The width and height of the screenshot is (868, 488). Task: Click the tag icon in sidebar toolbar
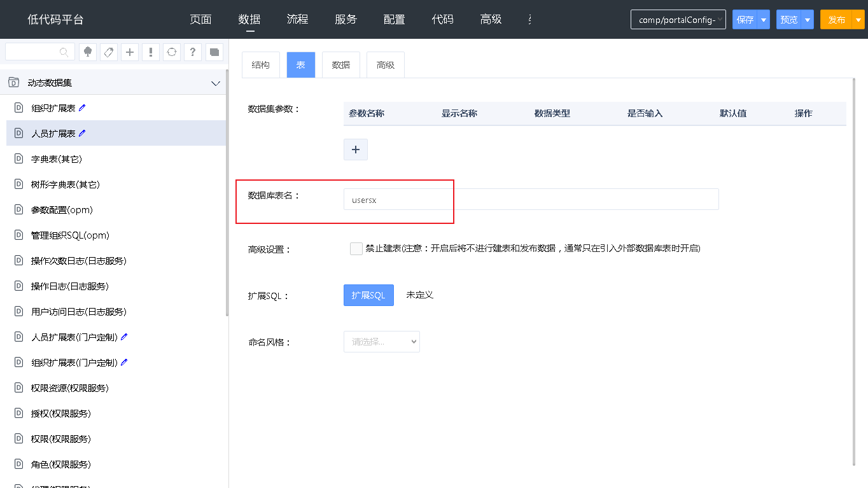pos(109,52)
